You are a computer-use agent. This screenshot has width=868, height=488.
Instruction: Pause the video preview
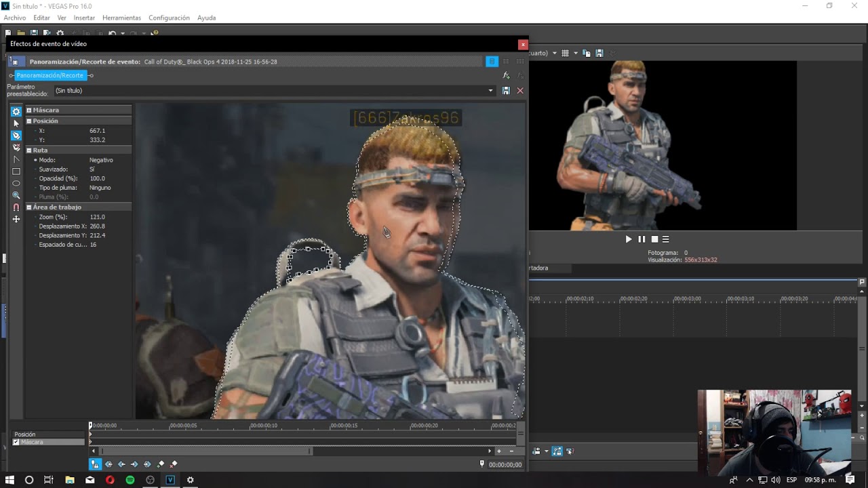click(x=642, y=239)
